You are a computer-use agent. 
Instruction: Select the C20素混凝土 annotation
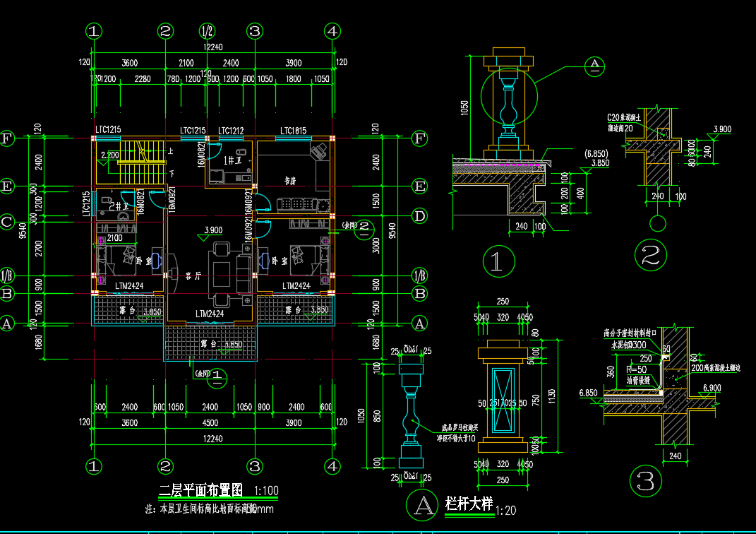tap(624, 117)
